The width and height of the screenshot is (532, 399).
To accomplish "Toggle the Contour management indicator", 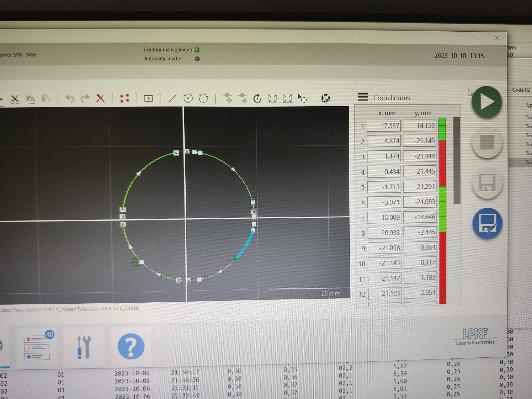I will click(x=197, y=50).
